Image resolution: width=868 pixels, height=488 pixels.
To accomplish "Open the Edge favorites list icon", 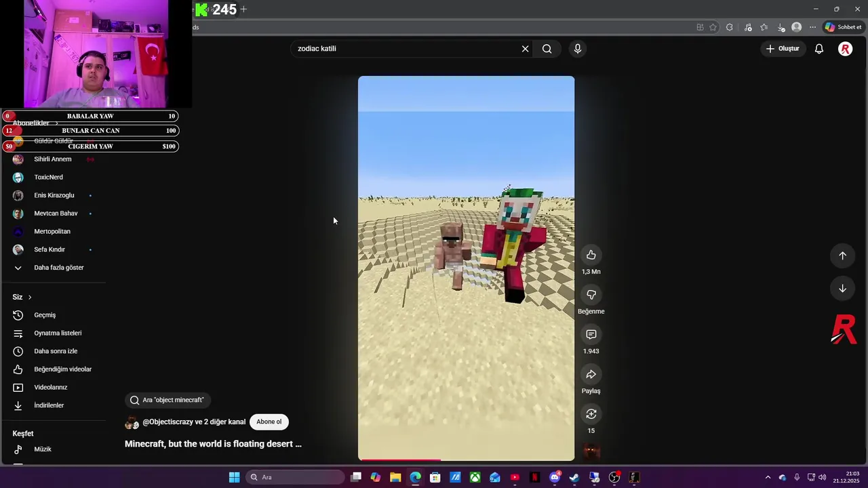I will click(764, 27).
